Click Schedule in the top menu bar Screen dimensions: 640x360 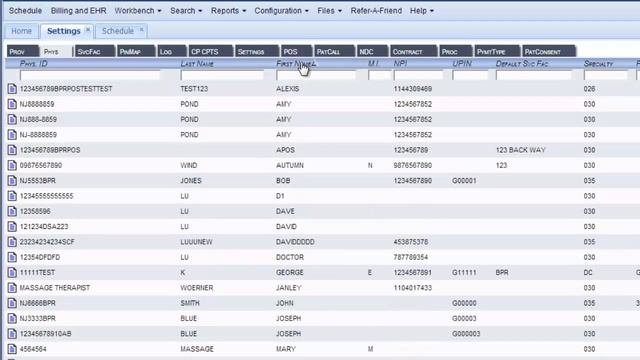[x=25, y=11]
